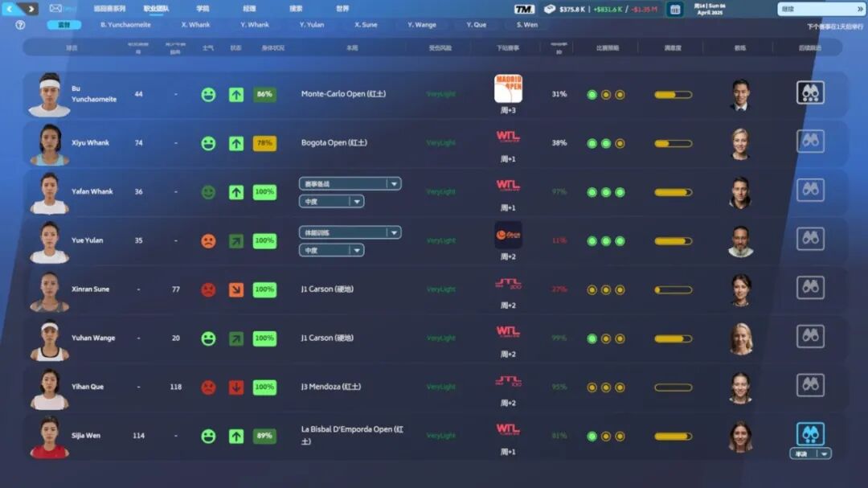Screen dimensions: 868x488
Task: Toggle second goal circle for Yuhan Wange
Action: (x=606, y=338)
